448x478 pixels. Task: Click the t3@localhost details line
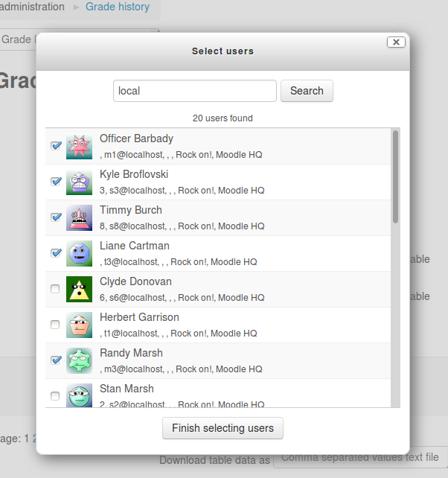click(x=179, y=262)
